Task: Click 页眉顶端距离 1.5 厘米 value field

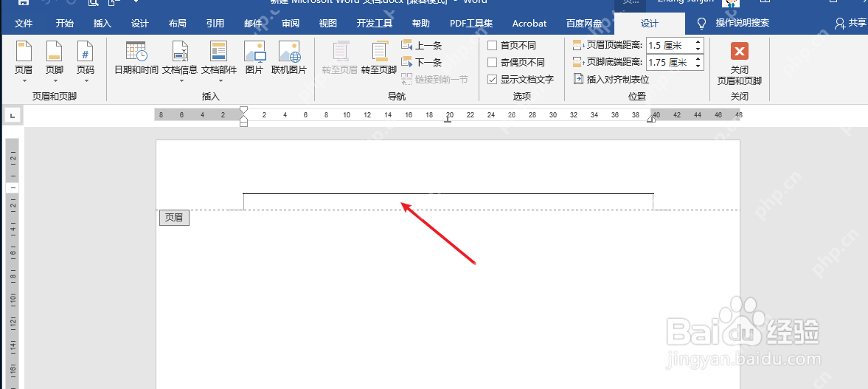Action: [x=670, y=46]
